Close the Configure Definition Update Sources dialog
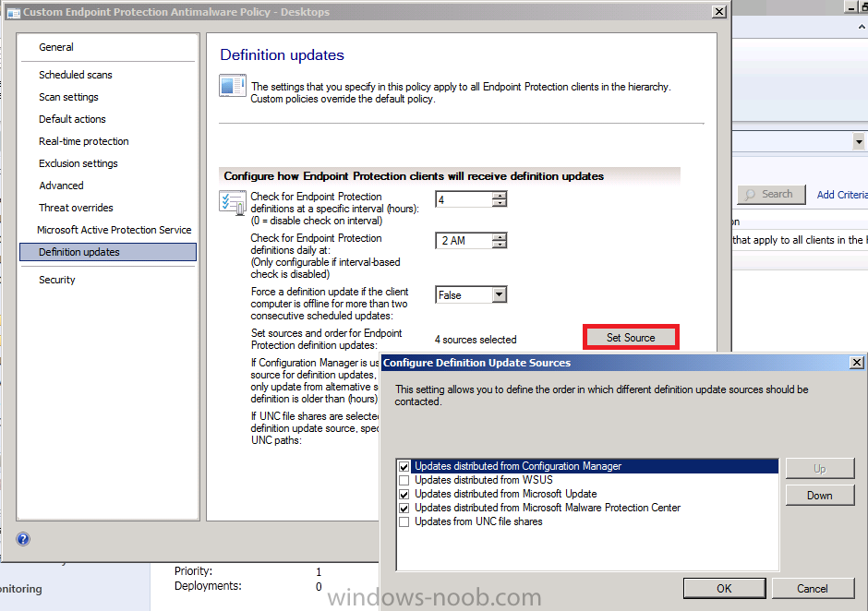The width and height of the screenshot is (868, 611). (x=856, y=363)
